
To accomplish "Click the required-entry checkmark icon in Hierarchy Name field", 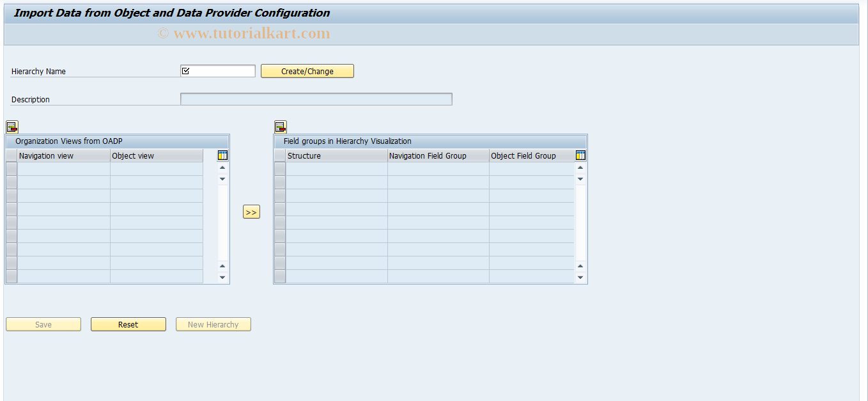I will [x=186, y=71].
